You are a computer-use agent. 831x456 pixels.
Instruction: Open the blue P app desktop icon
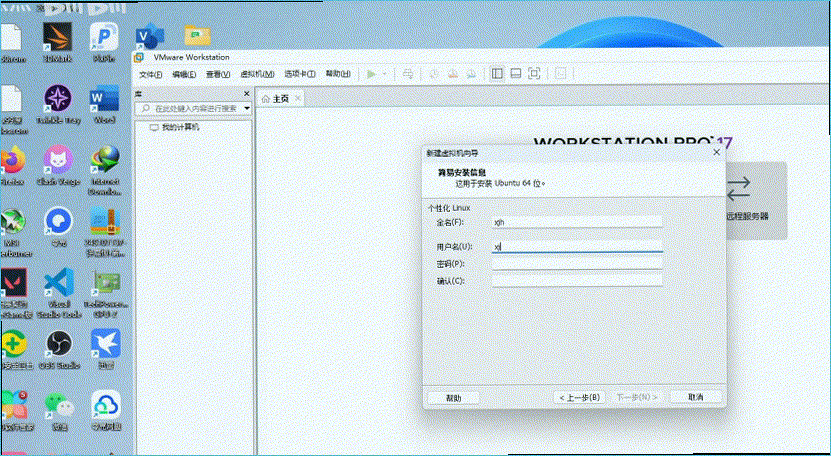[x=104, y=42]
